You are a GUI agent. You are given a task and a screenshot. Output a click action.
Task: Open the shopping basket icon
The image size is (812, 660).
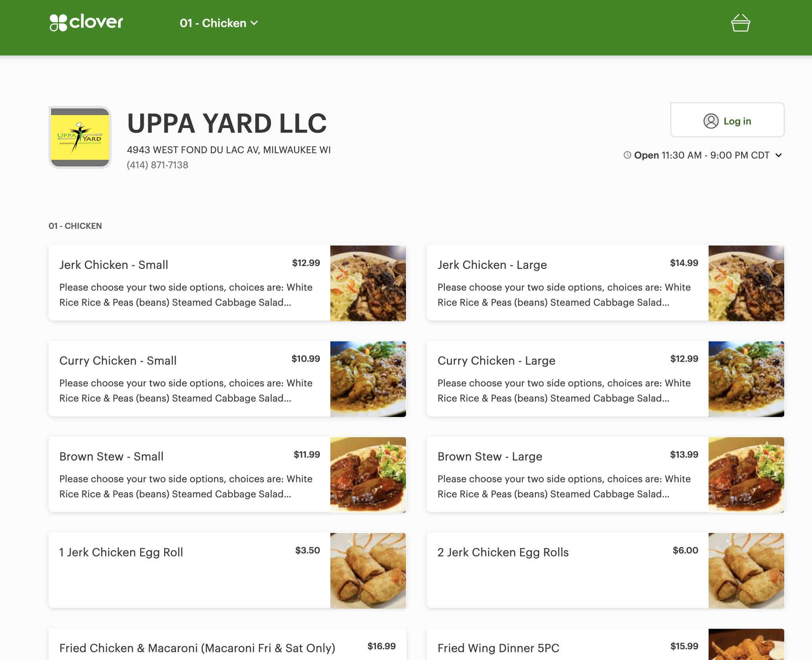740,23
